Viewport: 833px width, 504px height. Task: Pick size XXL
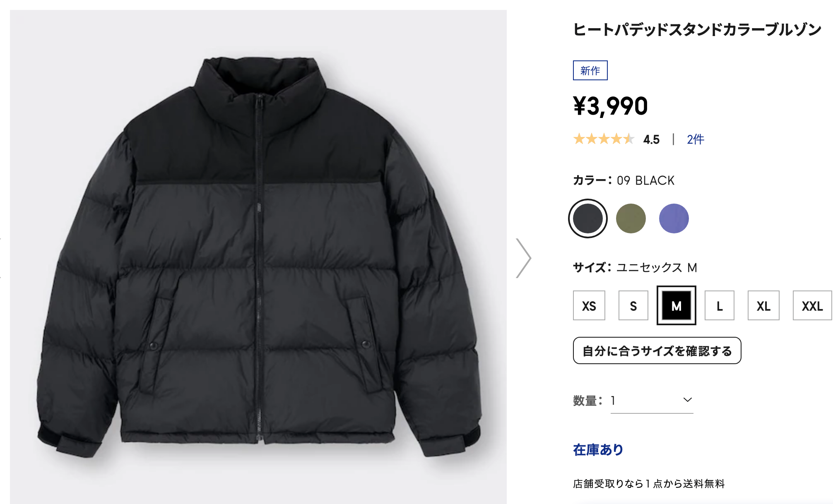811,306
